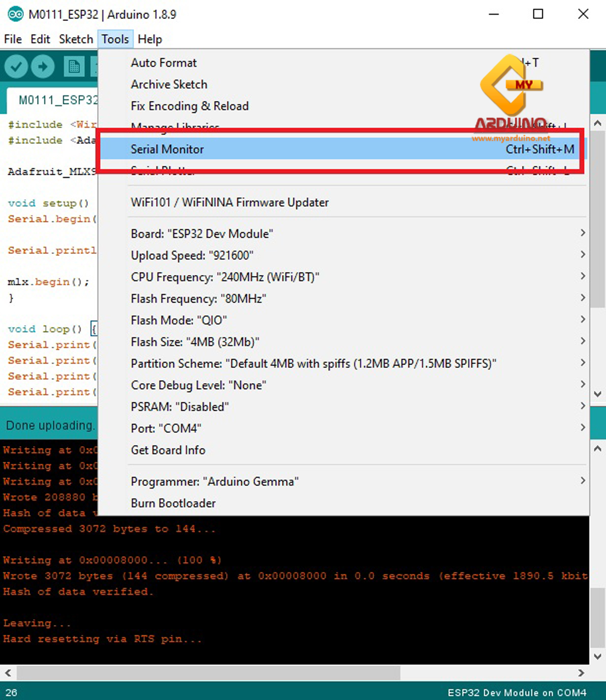Expand the Board ESP32 Dev Module submenu
Viewport: 606px width, 700px height.
[343, 234]
